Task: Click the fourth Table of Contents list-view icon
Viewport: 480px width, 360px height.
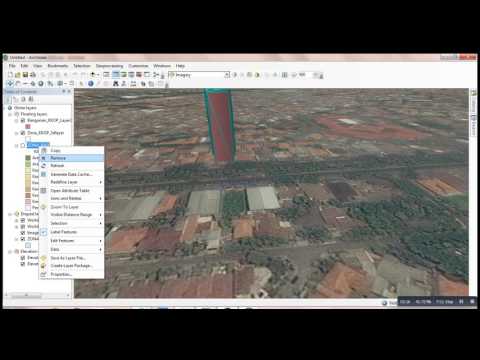Action: pos(31,99)
